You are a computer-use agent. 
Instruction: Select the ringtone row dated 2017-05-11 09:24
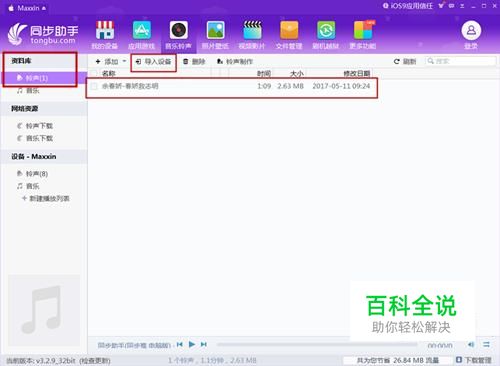coord(232,87)
